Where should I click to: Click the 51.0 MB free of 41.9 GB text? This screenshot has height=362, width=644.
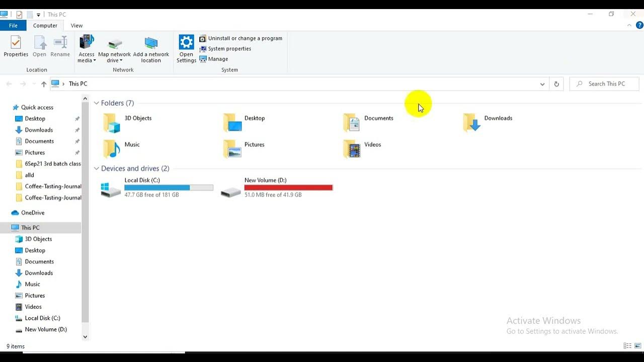click(273, 195)
